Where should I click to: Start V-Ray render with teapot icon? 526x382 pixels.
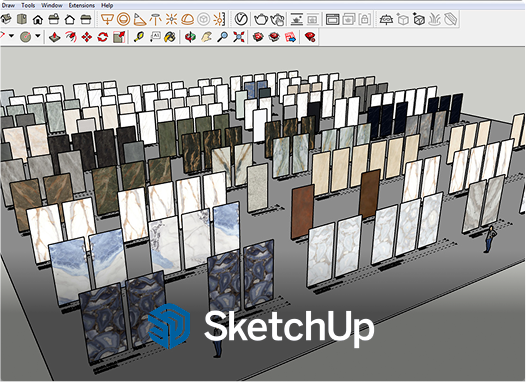(261, 19)
